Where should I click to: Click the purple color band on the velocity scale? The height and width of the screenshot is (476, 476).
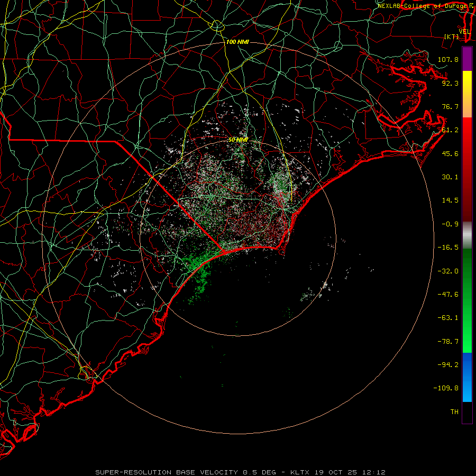coord(467,59)
